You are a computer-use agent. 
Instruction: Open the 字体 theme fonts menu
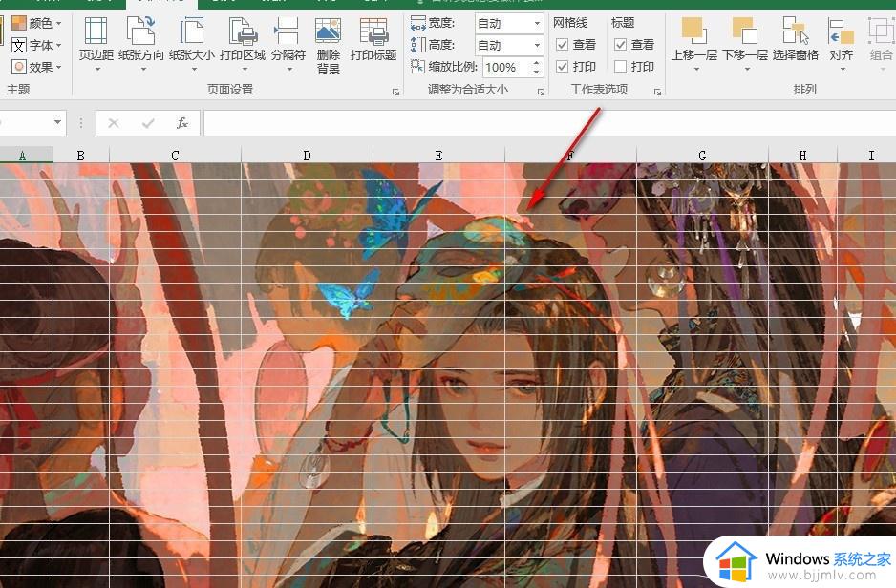coord(36,45)
